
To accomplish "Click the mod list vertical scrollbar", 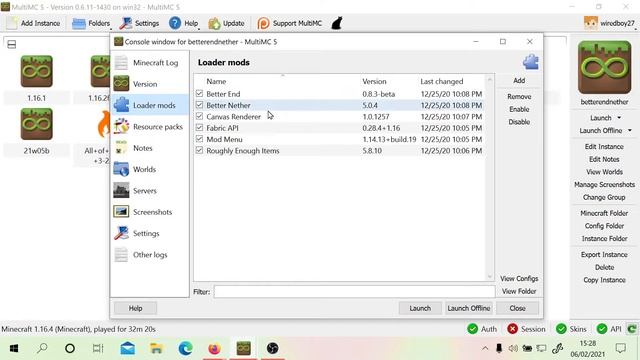I will (x=490, y=177).
